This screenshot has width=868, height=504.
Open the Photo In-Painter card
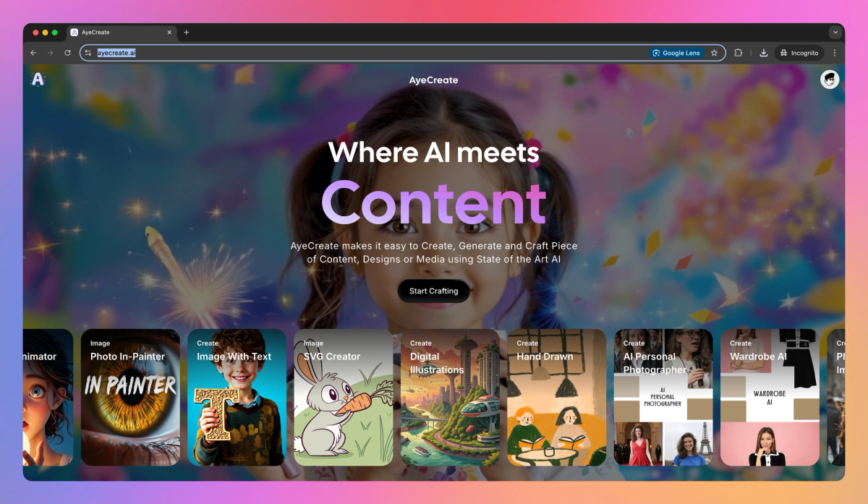(x=131, y=398)
